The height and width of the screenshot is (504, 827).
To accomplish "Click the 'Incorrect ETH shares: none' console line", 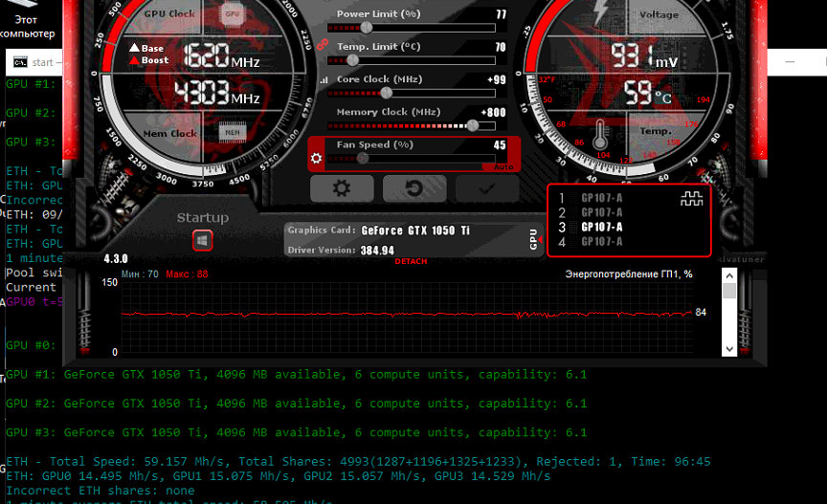I will pos(101,491).
